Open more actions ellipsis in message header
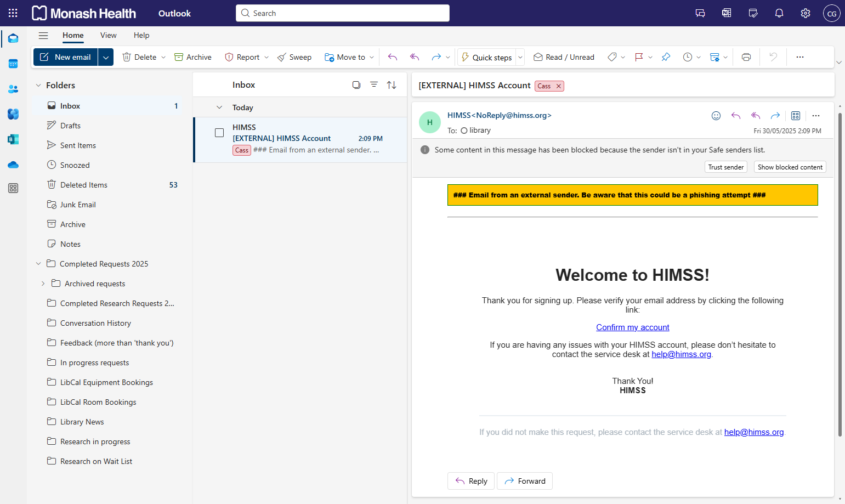This screenshot has height=504, width=845. 816,116
